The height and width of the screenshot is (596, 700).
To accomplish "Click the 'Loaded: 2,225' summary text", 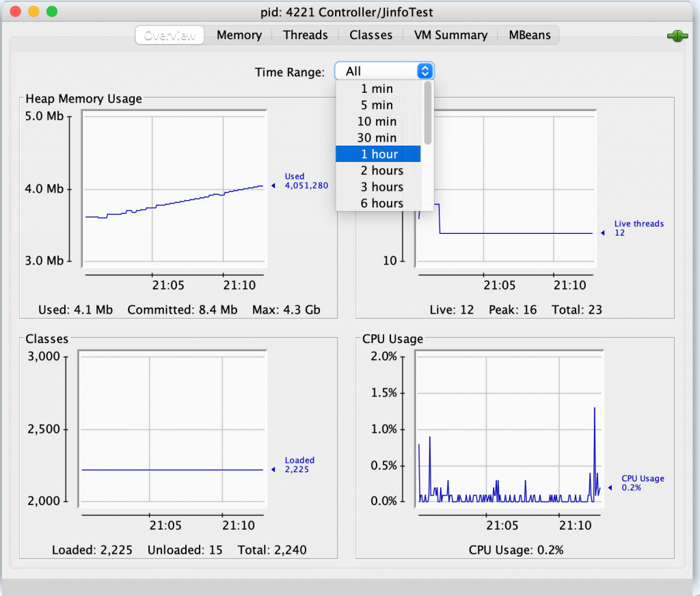I will (92, 550).
